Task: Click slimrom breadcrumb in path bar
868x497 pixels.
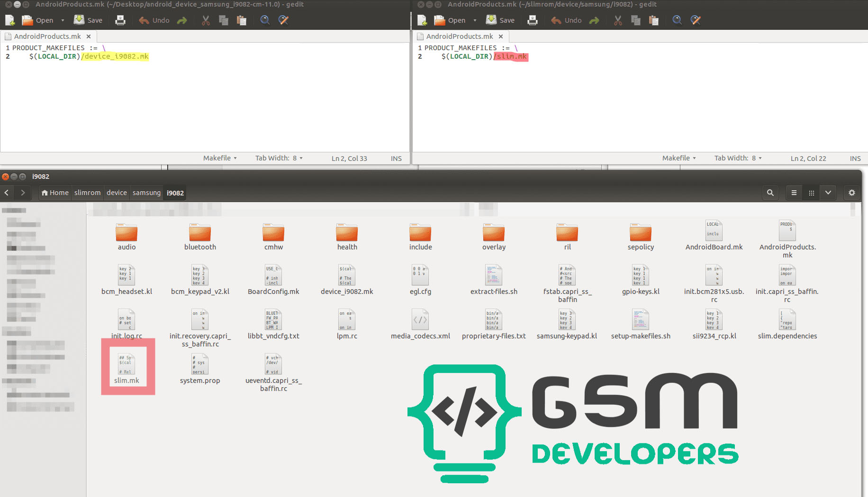Action: pos(87,193)
